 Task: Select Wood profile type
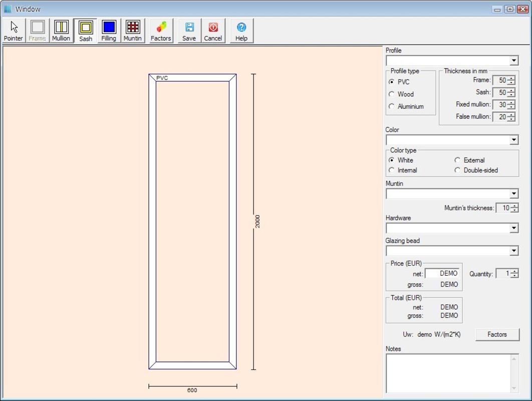392,94
